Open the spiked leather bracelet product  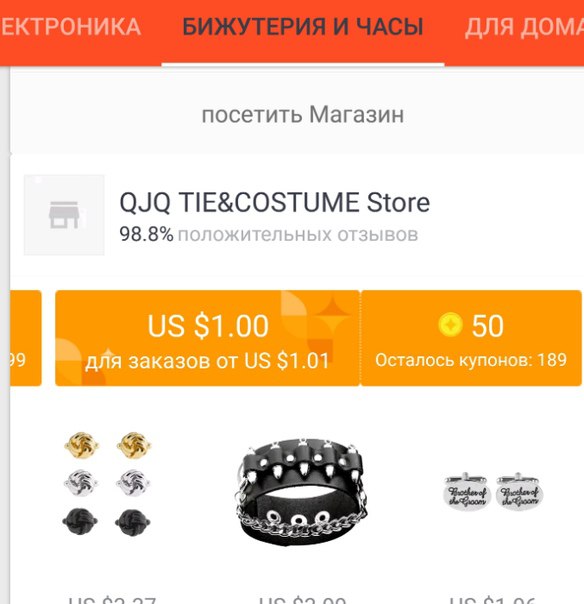coord(302,492)
